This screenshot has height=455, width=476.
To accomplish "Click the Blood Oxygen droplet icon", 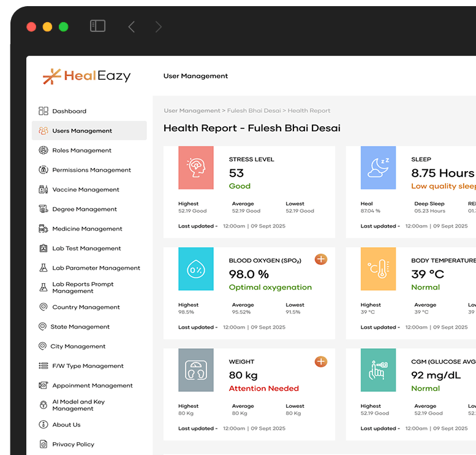I will pyautogui.click(x=196, y=269).
